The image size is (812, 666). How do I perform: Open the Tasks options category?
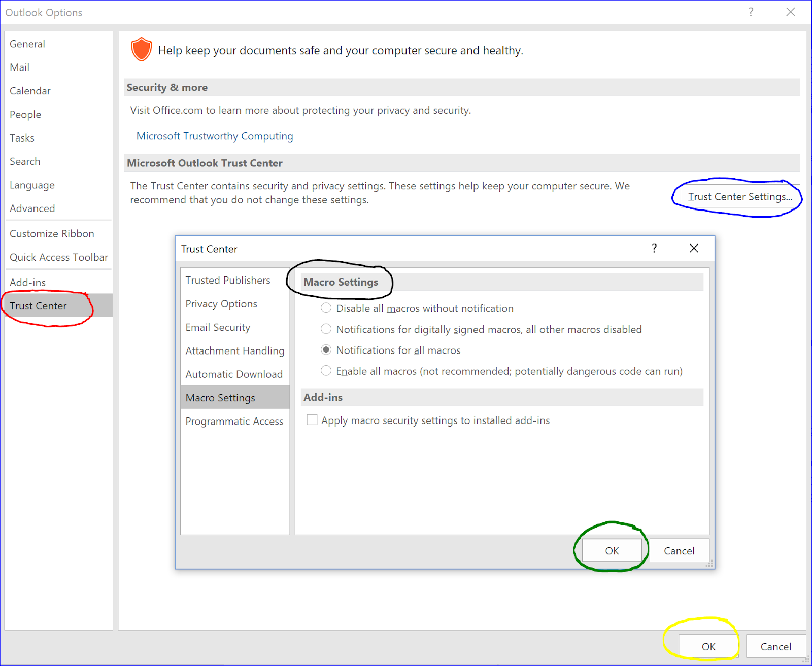(59, 138)
